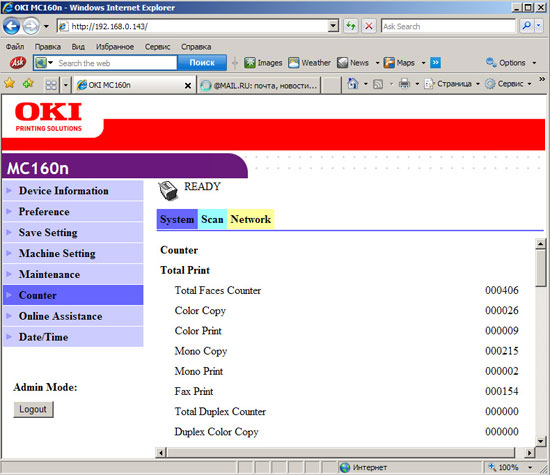Screen dimensions: 550x475
Task: Open Images search in Ask toolbar
Action: [263, 63]
